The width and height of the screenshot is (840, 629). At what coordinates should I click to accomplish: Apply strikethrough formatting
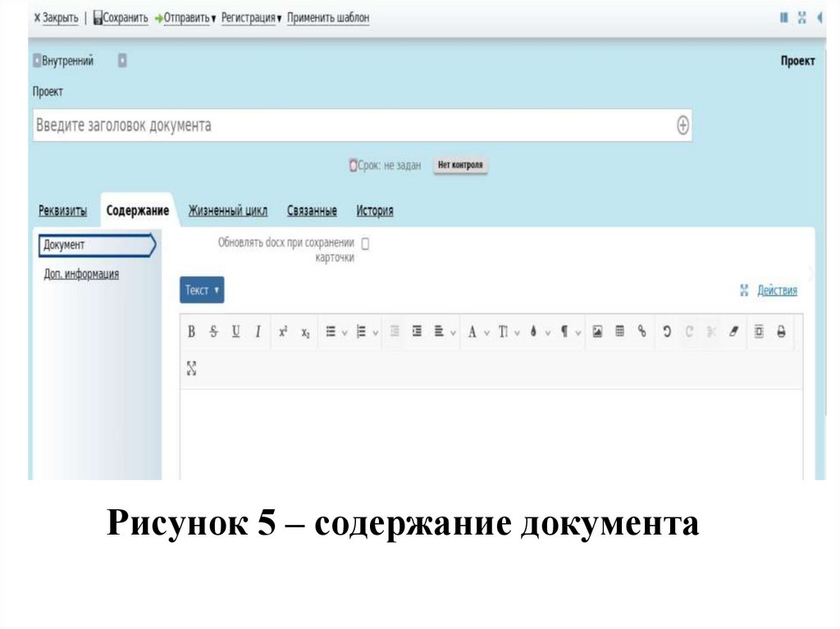point(214,331)
